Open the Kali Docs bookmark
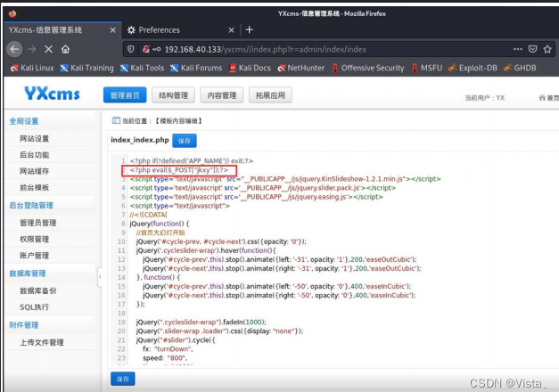Viewport: 559px width, 392px height. pyautogui.click(x=250, y=68)
